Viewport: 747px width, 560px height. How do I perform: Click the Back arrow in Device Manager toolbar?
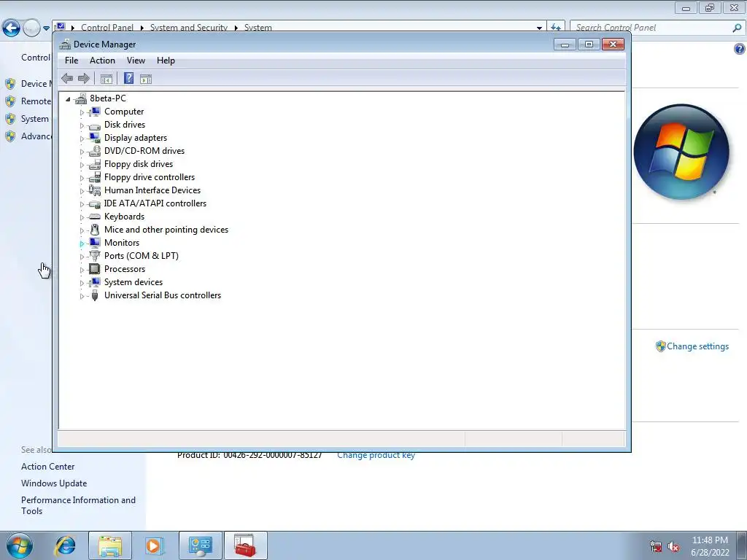click(67, 79)
